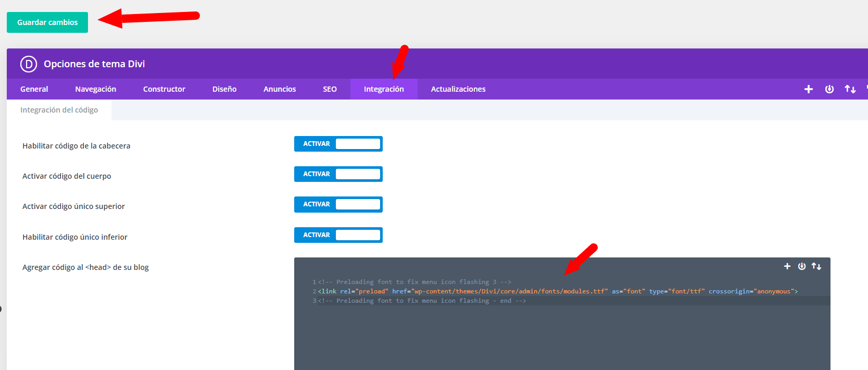Toggle Habilitar código único inferior switch
This screenshot has height=370, width=868.
(338, 235)
